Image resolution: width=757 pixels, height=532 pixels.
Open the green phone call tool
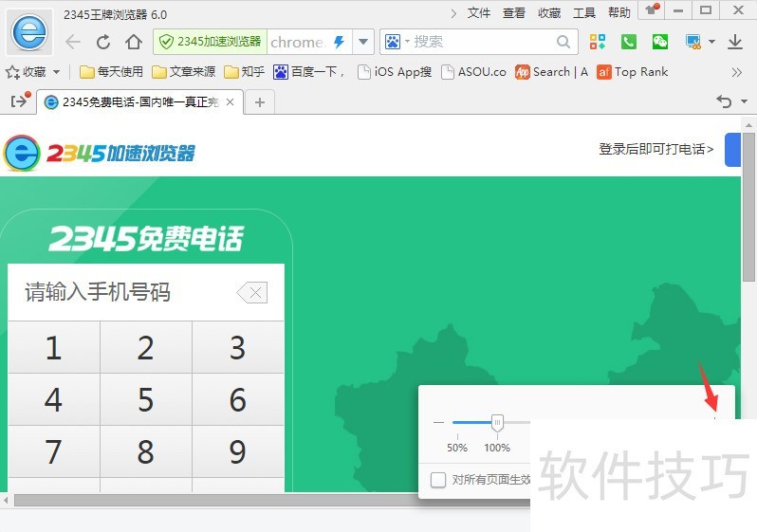pos(628,42)
